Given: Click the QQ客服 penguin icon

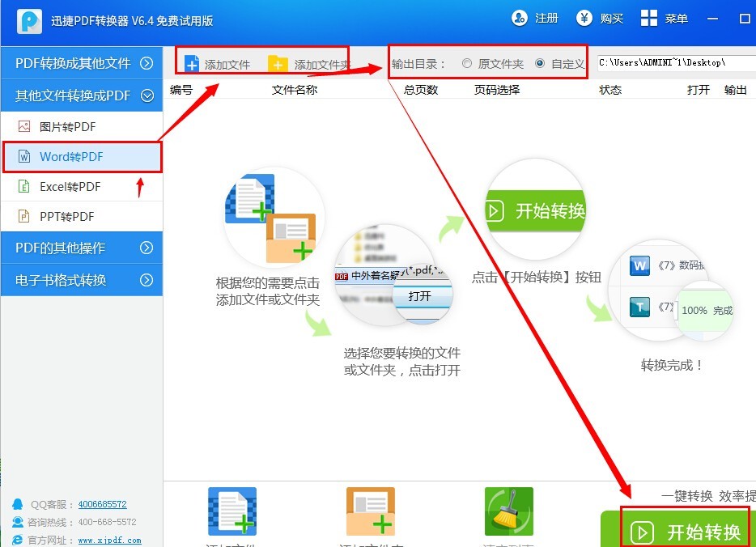Looking at the screenshot, I should 18,504.
